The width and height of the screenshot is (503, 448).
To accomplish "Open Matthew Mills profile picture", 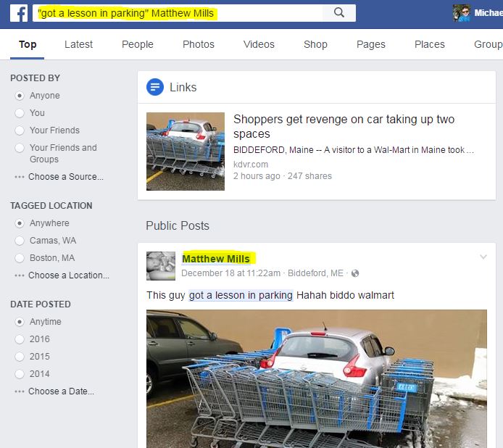I will [161, 266].
